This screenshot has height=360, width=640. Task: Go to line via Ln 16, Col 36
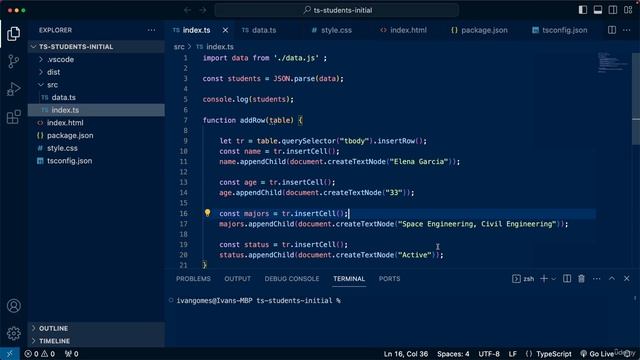(406, 354)
